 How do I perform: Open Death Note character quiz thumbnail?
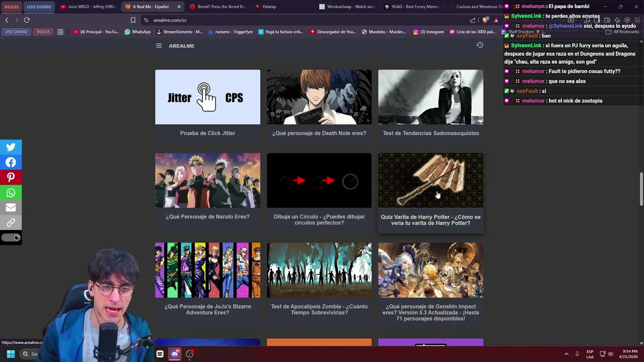pyautogui.click(x=319, y=97)
